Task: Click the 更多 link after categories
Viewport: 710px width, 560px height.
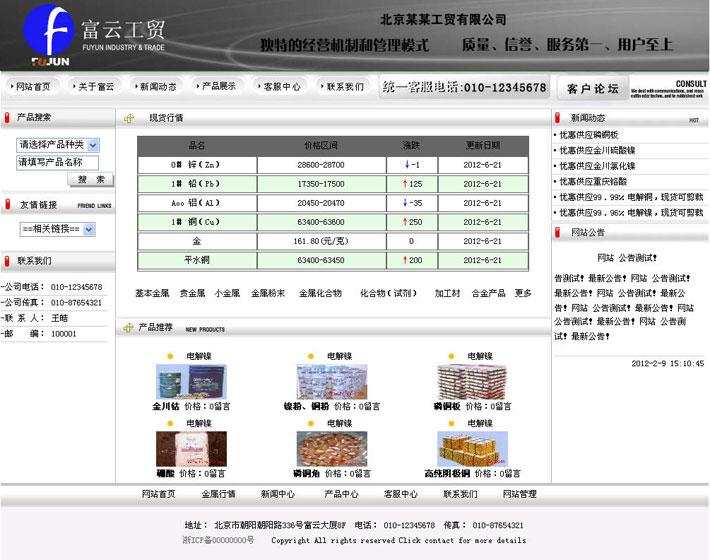Action: (x=523, y=293)
